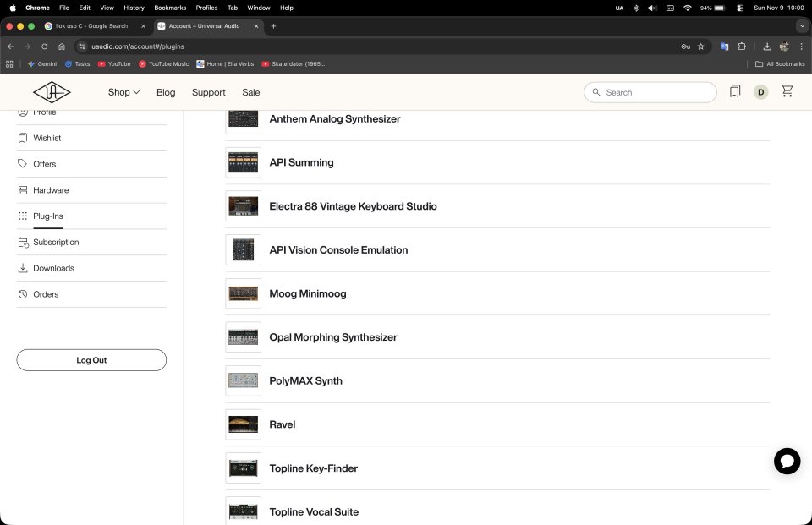This screenshot has width=812, height=525.
Task: Click inside the Search field
Action: 651,92
